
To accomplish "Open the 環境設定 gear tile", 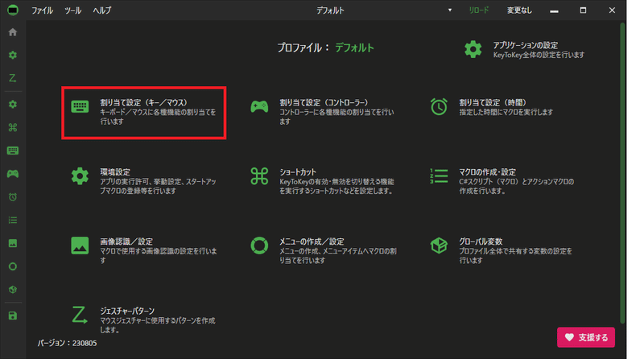I will coord(144,181).
